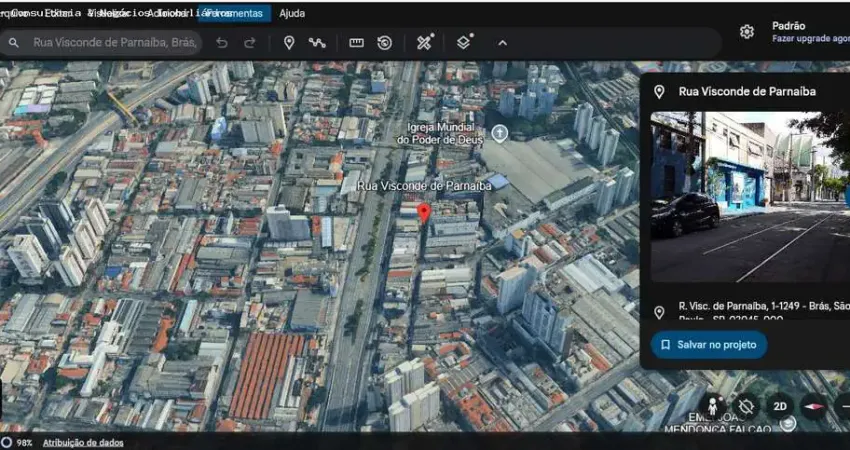
Task: Open the Ferramentas menu
Action: point(234,13)
